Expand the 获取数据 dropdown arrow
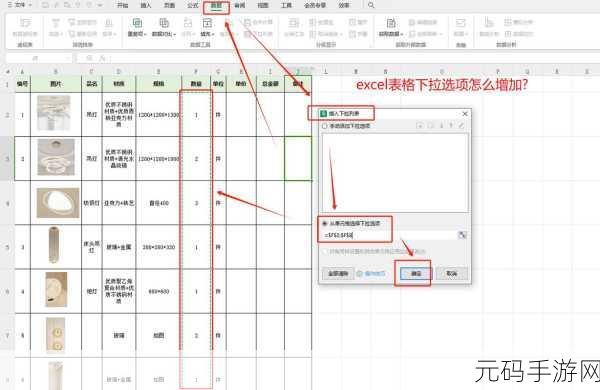600x390 pixels. coord(402,34)
